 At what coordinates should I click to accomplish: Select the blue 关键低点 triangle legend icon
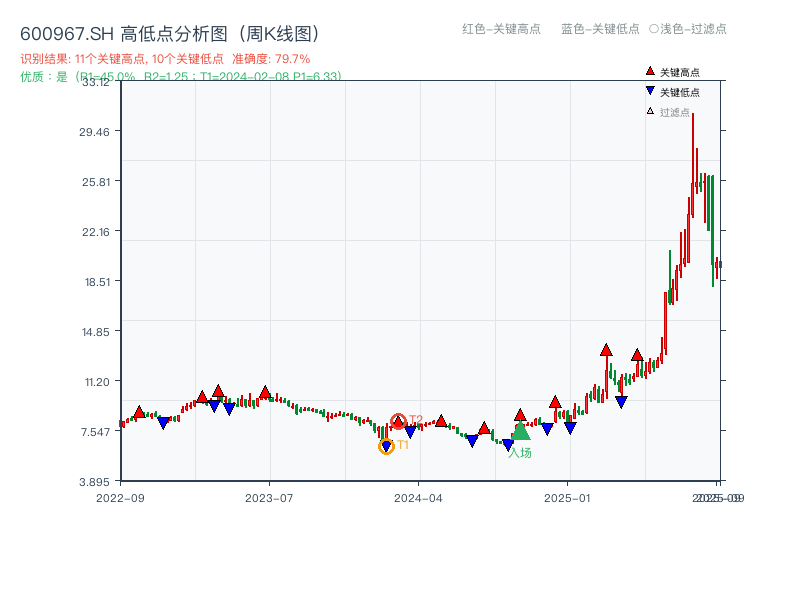click(650, 90)
